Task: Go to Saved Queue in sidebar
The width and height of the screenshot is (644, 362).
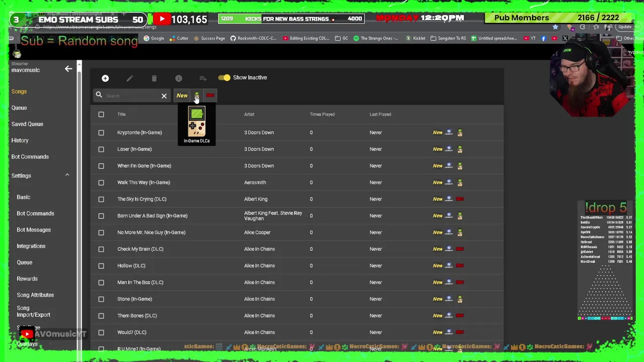Action: (x=27, y=124)
